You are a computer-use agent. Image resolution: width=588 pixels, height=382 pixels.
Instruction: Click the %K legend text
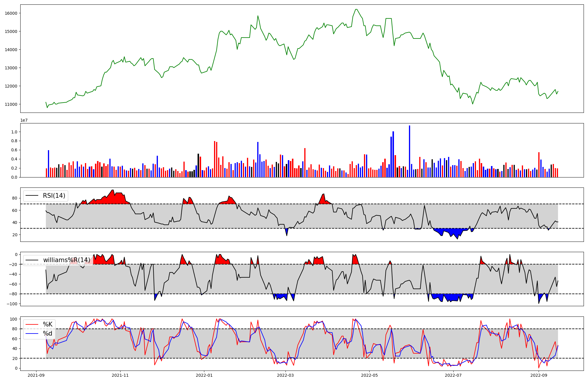tap(48, 324)
